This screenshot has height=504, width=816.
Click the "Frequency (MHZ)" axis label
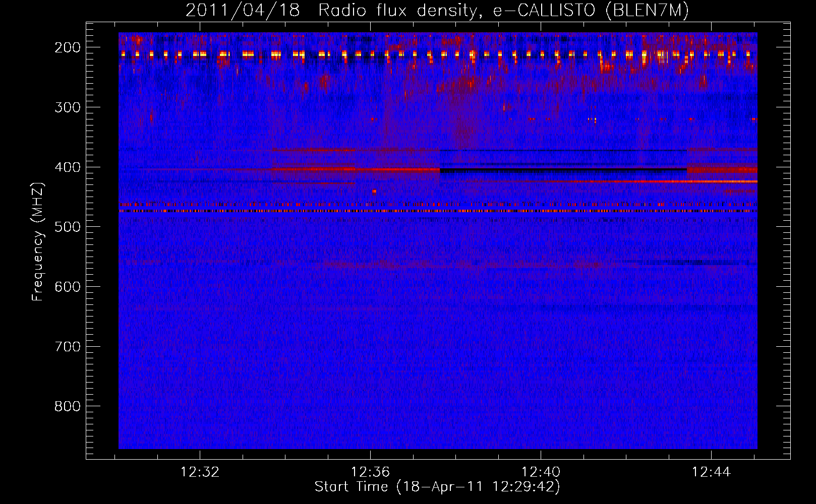pos(37,241)
